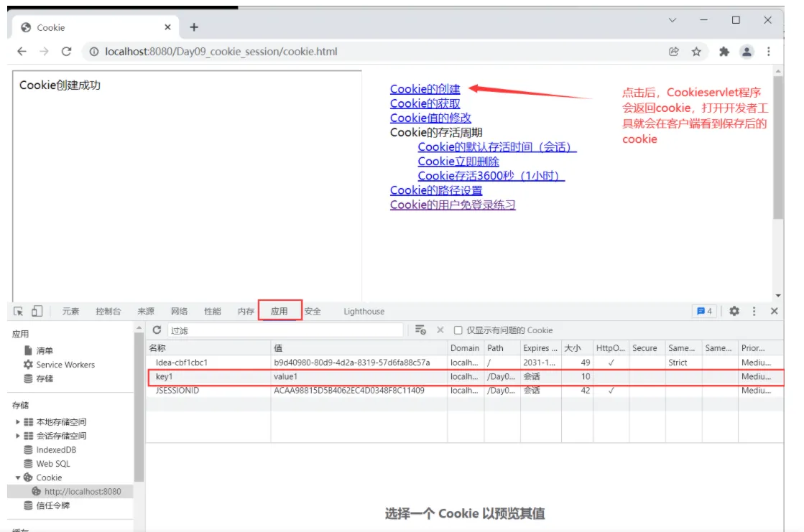
Task: Switch to 应用 tab
Action: tap(279, 311)
